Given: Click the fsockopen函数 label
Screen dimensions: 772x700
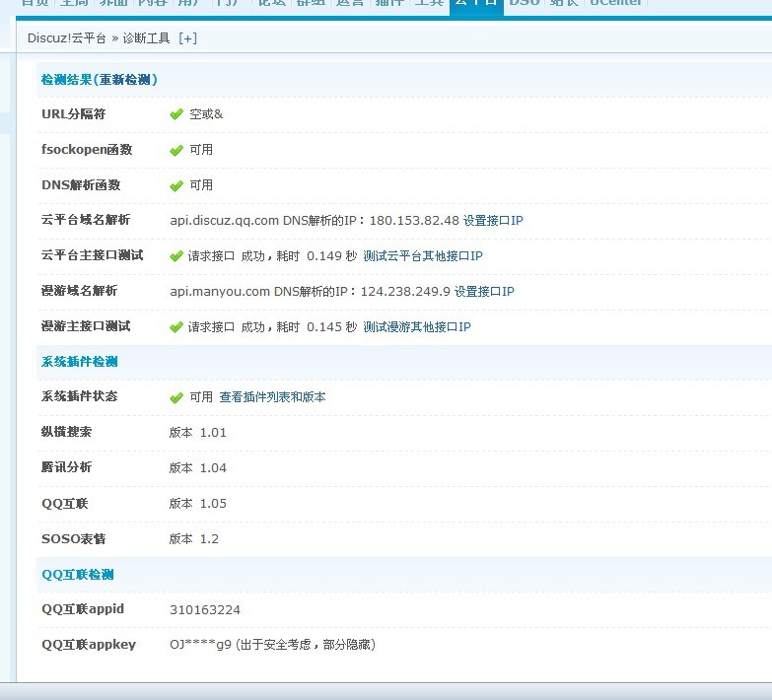Looking at the screenshot, I should [x=87, y=150].
